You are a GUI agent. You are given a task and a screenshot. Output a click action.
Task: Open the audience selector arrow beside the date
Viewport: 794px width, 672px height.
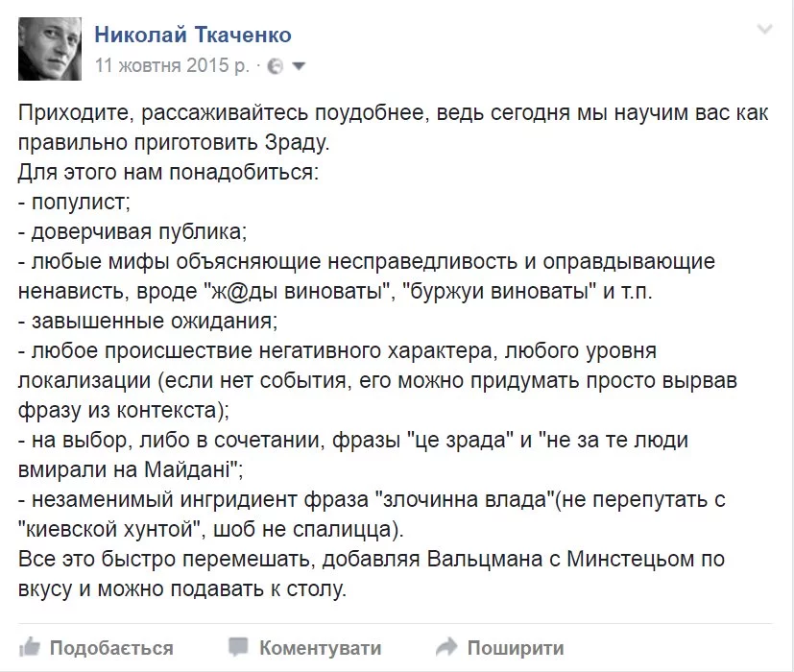point(298,67)
